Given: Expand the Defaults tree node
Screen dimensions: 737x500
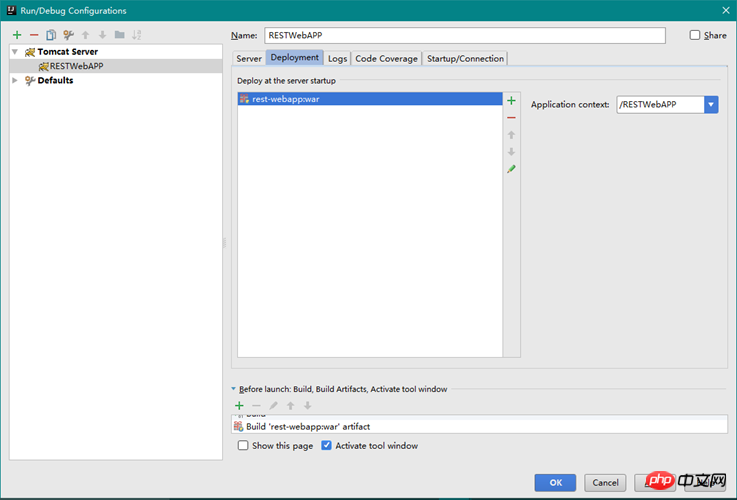Looking at the screenshot, I should click(x=15, y=80).
